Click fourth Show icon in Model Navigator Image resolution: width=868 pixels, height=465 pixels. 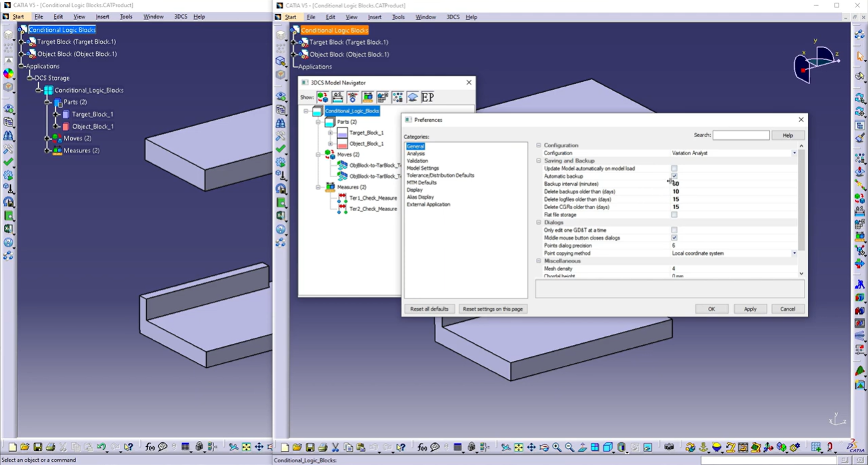(x=367, y=97)
